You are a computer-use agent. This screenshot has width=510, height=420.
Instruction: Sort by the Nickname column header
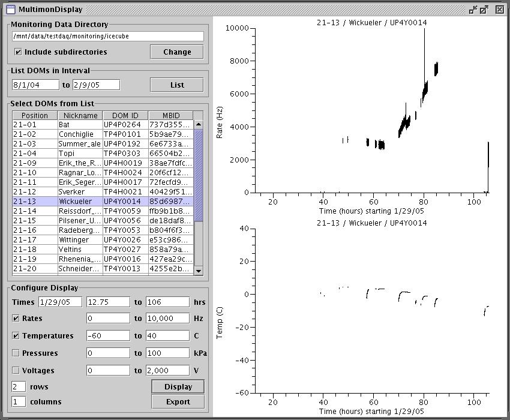coord(80,116)
